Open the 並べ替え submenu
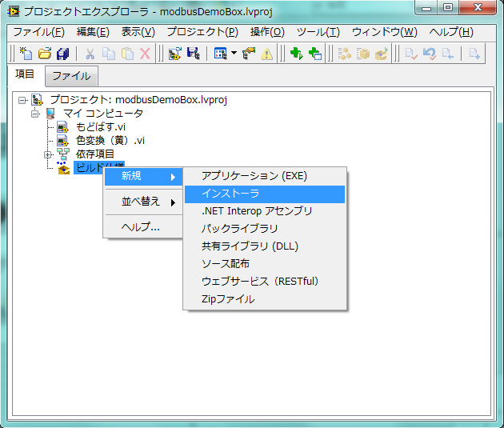This screenshot has width=504, height=428. coord(144,202)
